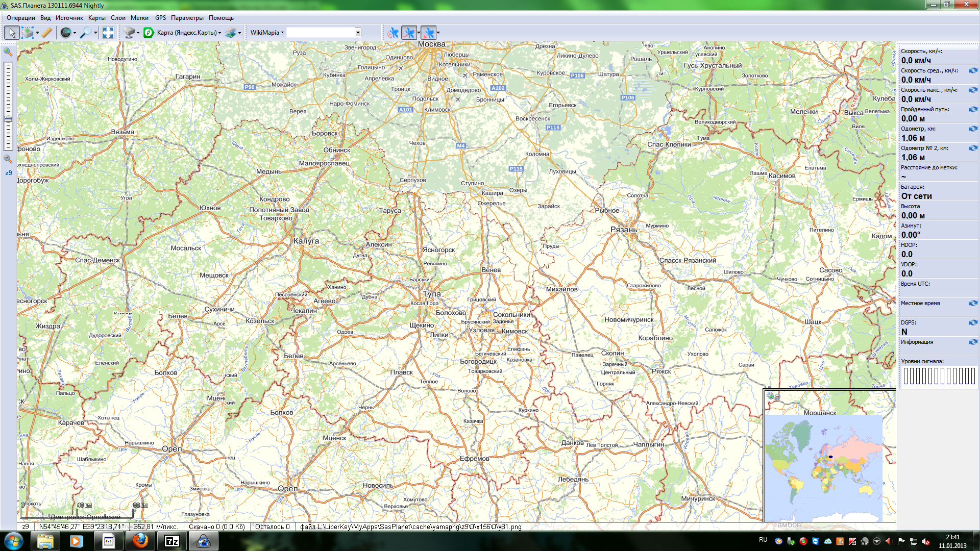Click the selection download tool icon
Screen dimensions: 980x551
pyautogui.click(x=28, y=33)
